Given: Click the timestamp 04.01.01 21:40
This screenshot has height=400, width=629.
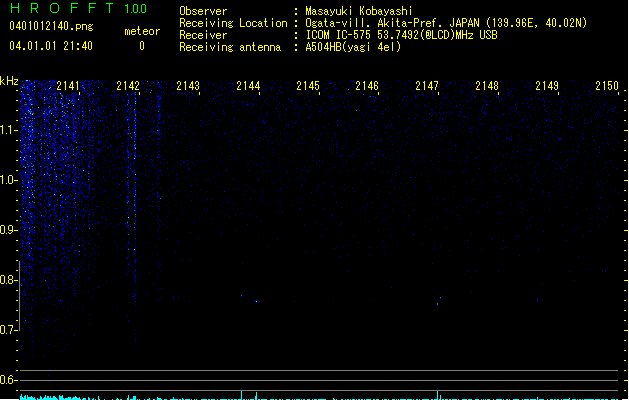Looking at the screenshot, I should point(51,46).
